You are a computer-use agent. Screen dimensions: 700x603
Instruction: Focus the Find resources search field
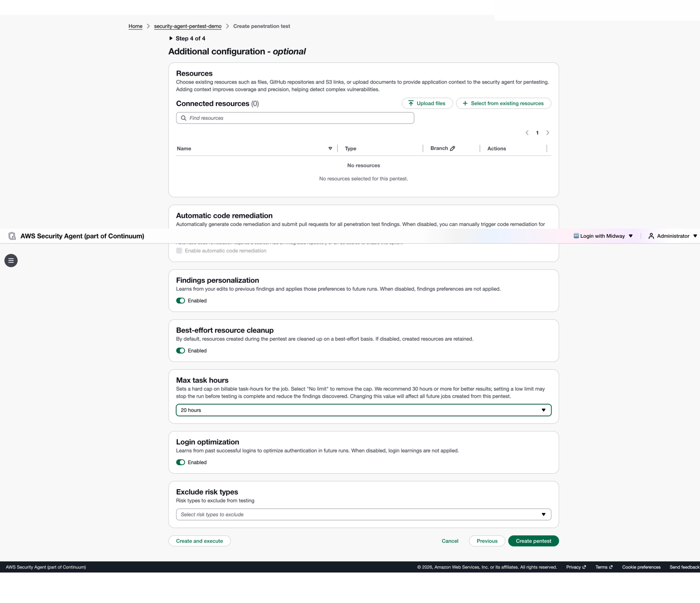coord(295,118)
